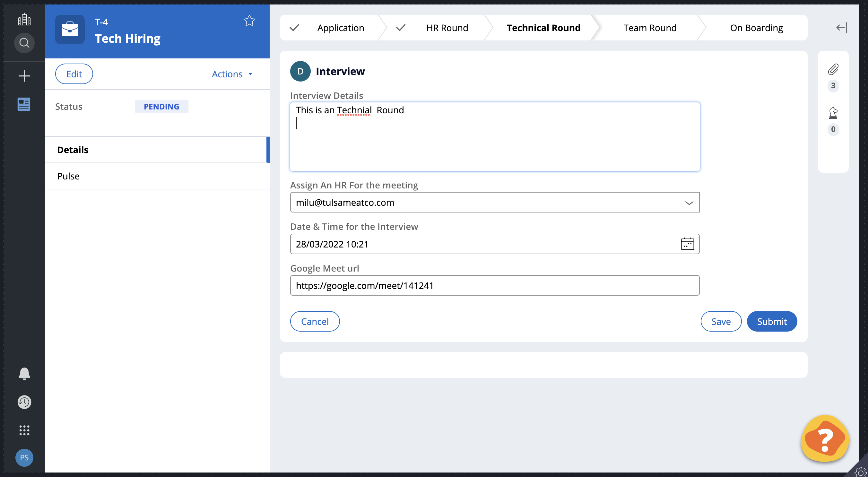Click the orange help question bubble
The height and width of the screenshot is (477, 868).
825,438
